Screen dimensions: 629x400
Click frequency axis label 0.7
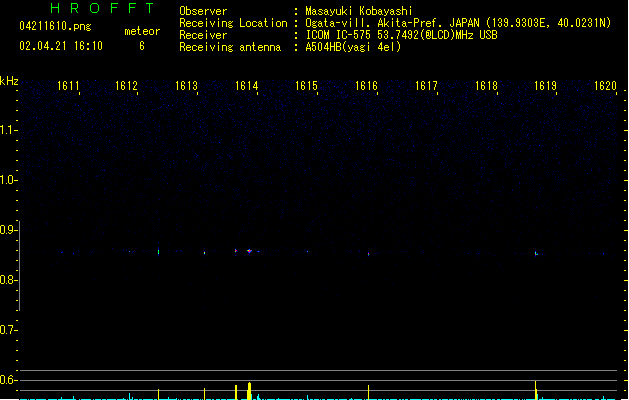click(8, 330)
